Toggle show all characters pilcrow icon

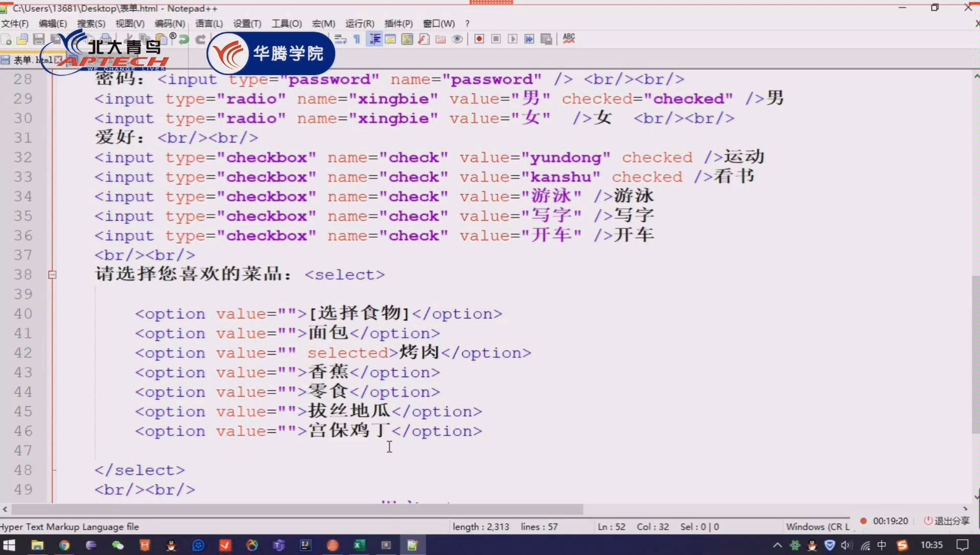(x=357, y=39)
